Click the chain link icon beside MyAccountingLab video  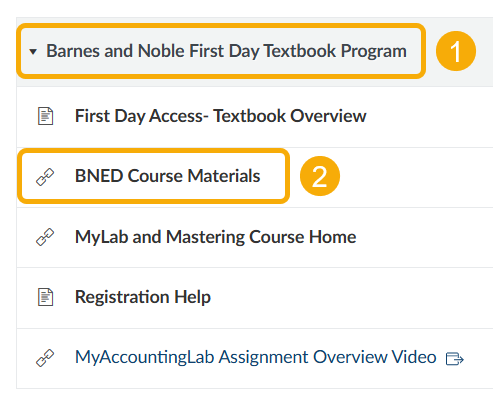click(x=45, y=358)
